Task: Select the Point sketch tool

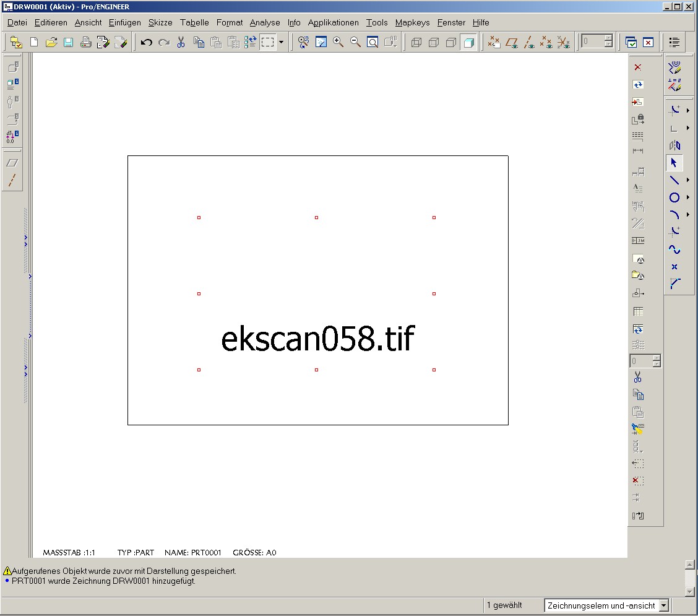Action: point(674,267)
